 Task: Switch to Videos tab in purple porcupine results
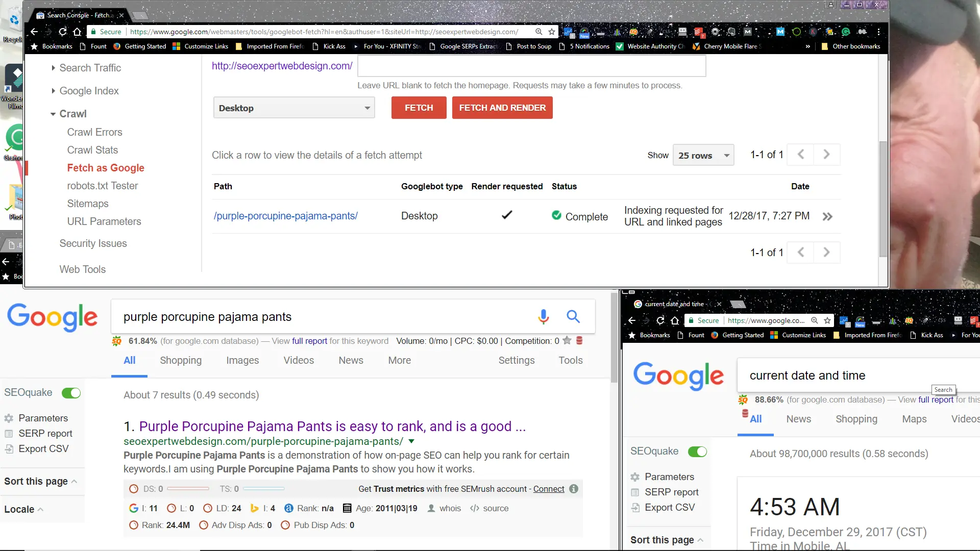[299, 360]
